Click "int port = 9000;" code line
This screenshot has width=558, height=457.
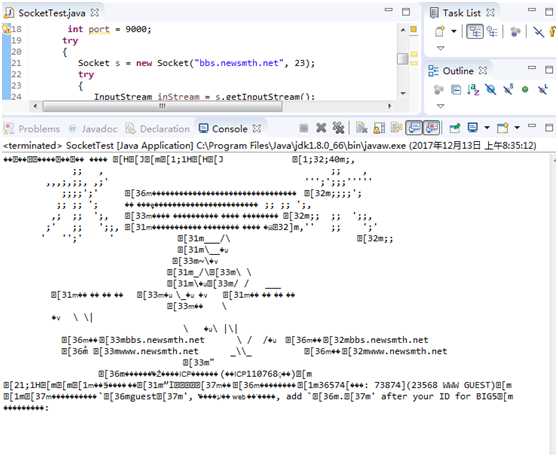coord(110,29)
